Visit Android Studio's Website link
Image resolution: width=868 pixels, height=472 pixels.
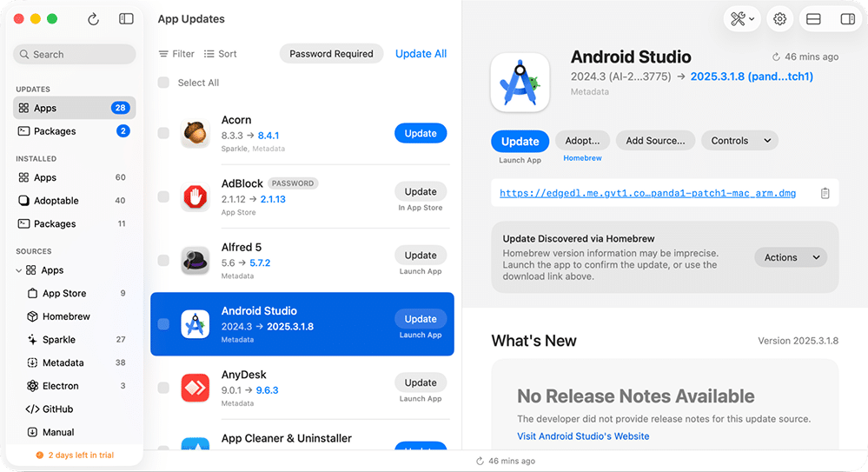[x=583, y=436]
